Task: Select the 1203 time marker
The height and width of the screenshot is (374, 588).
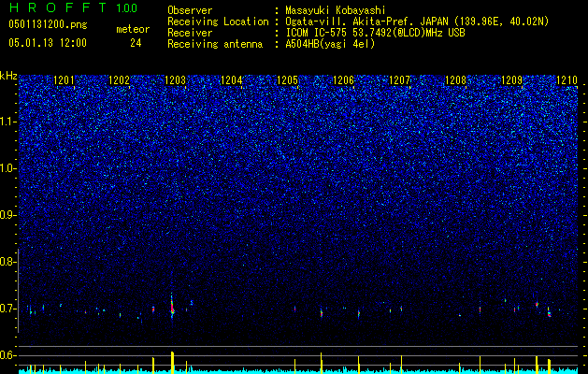Action: (176, 80)
